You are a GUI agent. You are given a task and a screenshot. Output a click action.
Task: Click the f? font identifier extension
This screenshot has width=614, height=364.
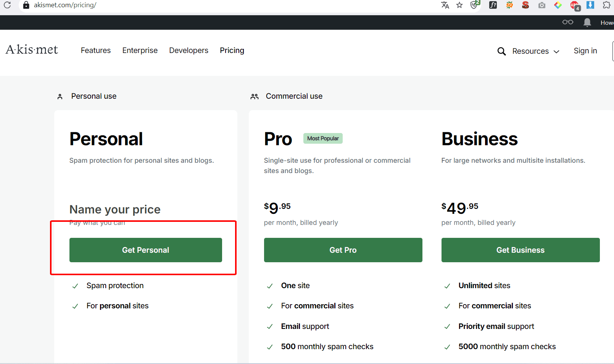tap(493, 5)
